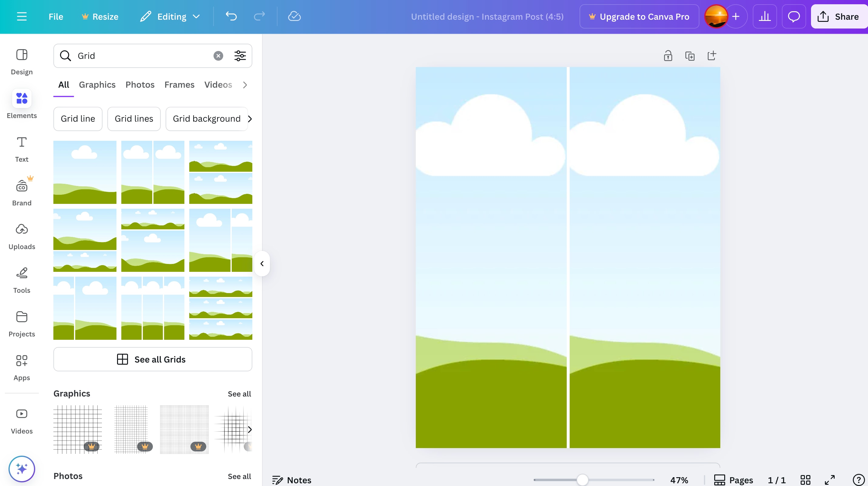Toggle fullscreen present mode
Image resolution: width=868 pixels, height=486 pixels.
[830, 480]
